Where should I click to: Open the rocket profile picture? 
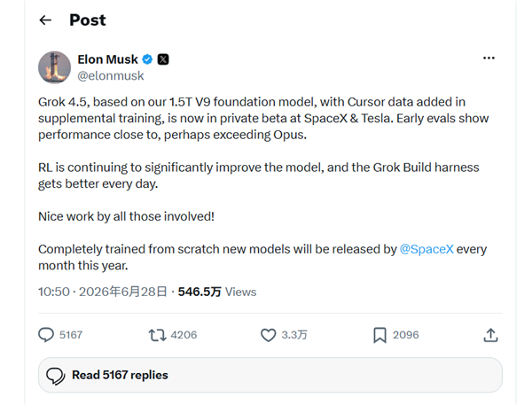55,67
